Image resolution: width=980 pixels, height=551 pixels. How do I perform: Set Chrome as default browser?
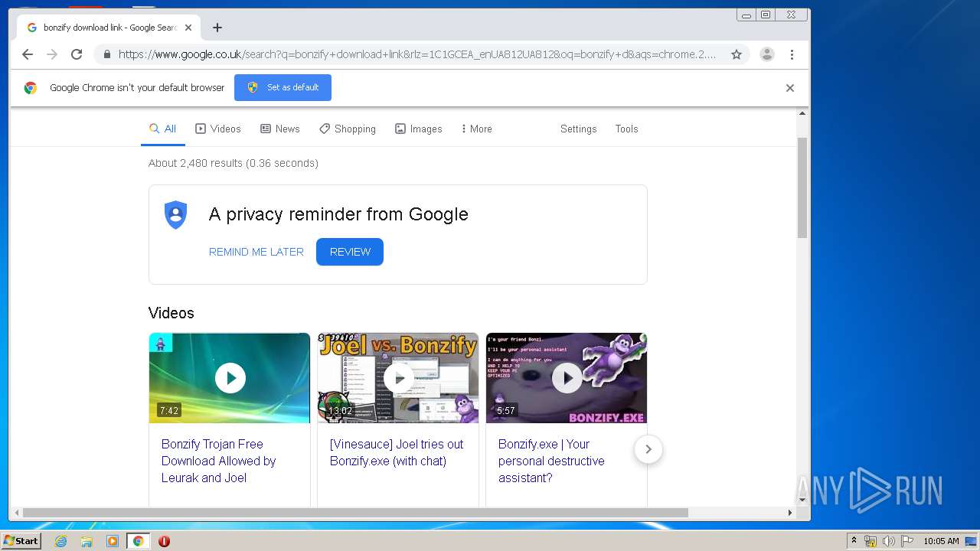coord(283,87)
